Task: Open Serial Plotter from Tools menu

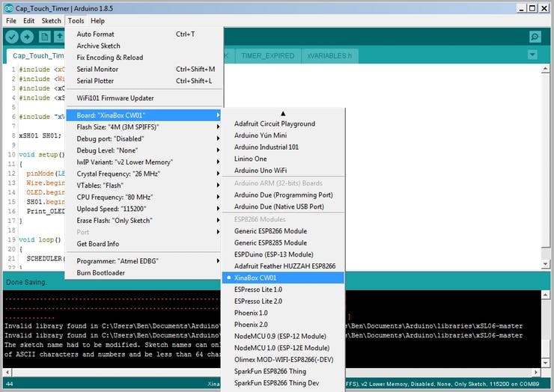Action: (x=144, y=81)
